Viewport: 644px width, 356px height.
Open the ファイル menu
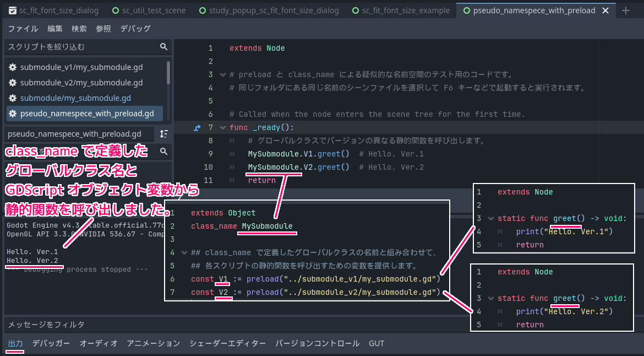click(23, 29)
